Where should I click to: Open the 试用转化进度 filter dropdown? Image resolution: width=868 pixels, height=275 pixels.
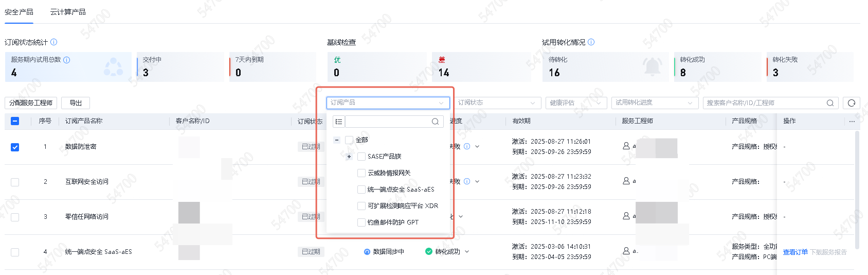click(x=654, y=103)
